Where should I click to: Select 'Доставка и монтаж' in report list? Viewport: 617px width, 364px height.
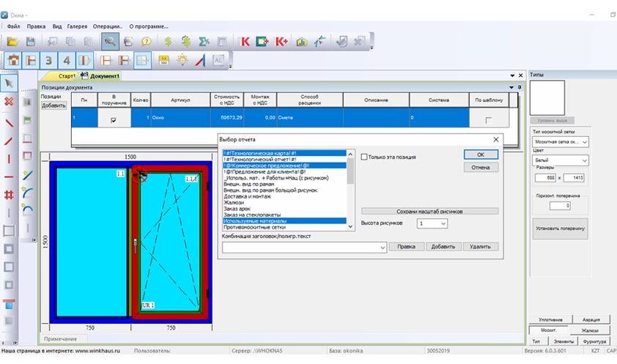pos(248,196)
